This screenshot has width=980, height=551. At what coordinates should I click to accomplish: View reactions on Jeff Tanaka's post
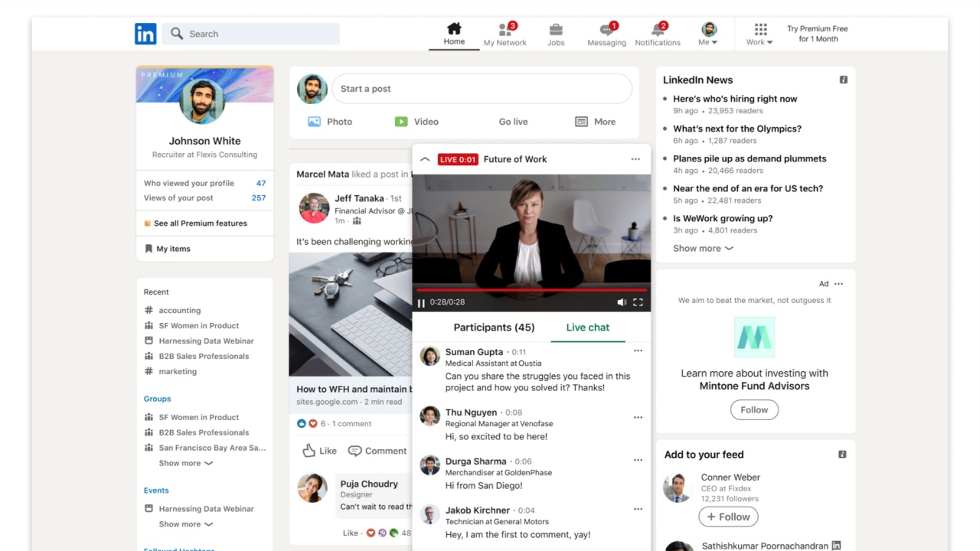(311, 424)
